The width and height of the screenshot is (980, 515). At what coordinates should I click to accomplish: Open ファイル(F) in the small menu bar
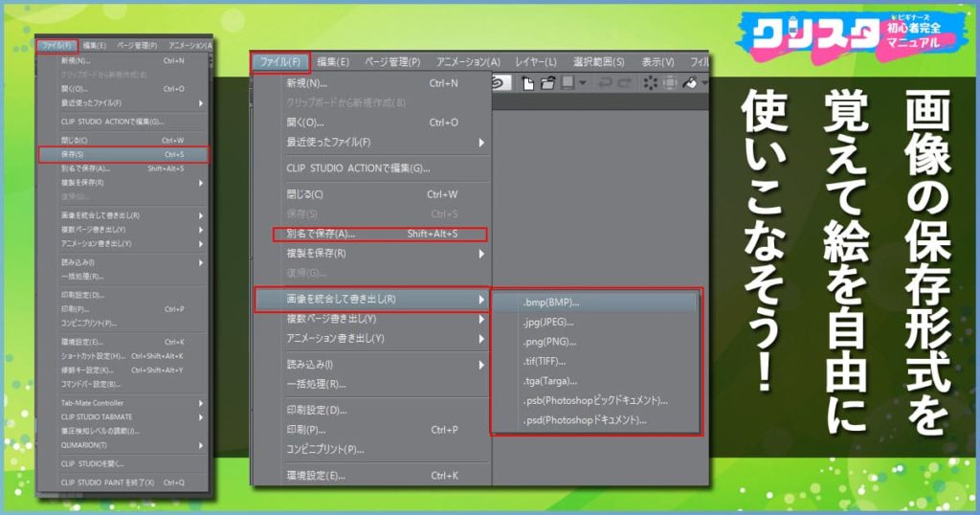56,46
